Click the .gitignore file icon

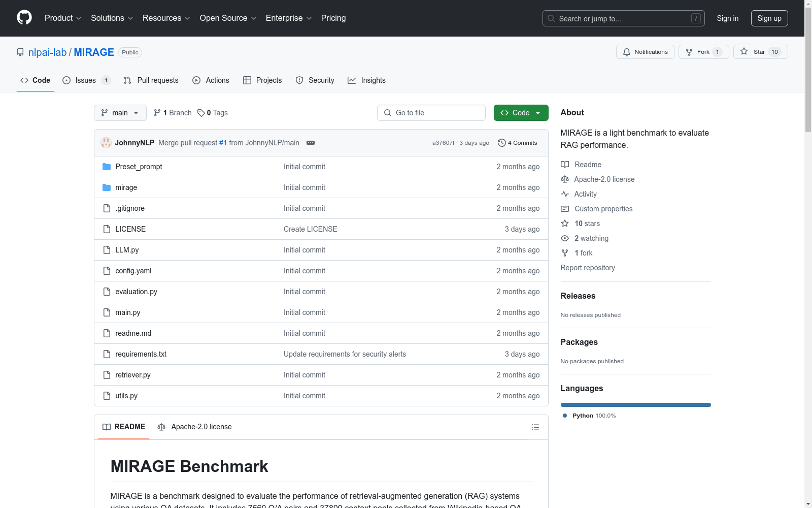click(107, 208)
